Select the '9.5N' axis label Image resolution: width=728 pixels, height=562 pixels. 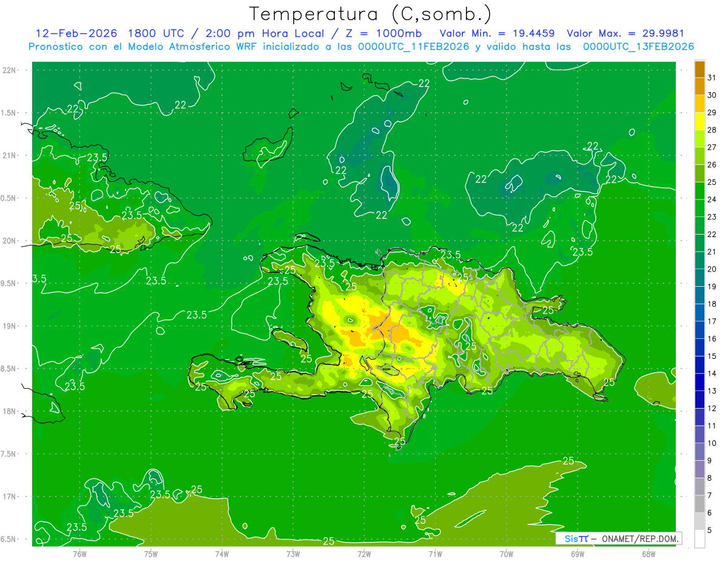coord(9,283)
